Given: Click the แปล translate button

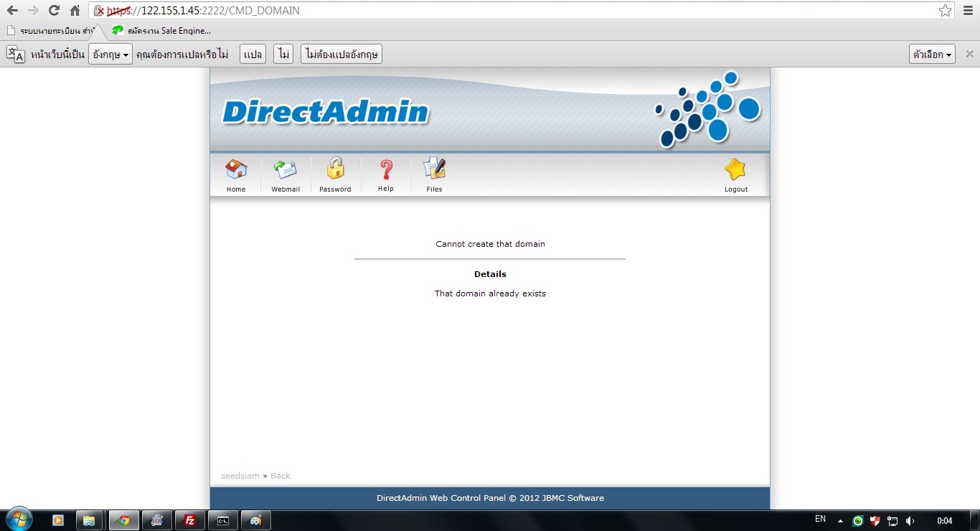Looking at the screenshot, I should click(x=253, y=54).
